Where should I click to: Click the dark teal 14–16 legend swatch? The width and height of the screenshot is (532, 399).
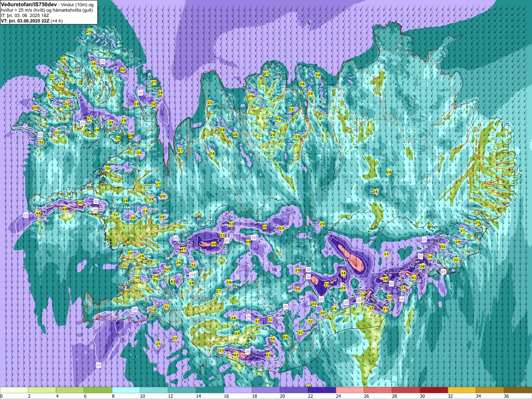coord(210,390)
